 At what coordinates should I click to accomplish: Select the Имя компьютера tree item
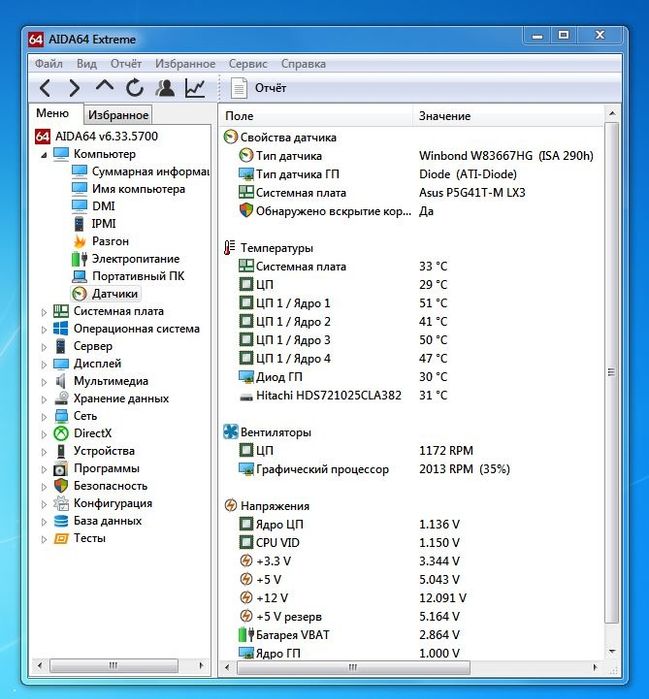pyautogui.click(x=138, y=189)
